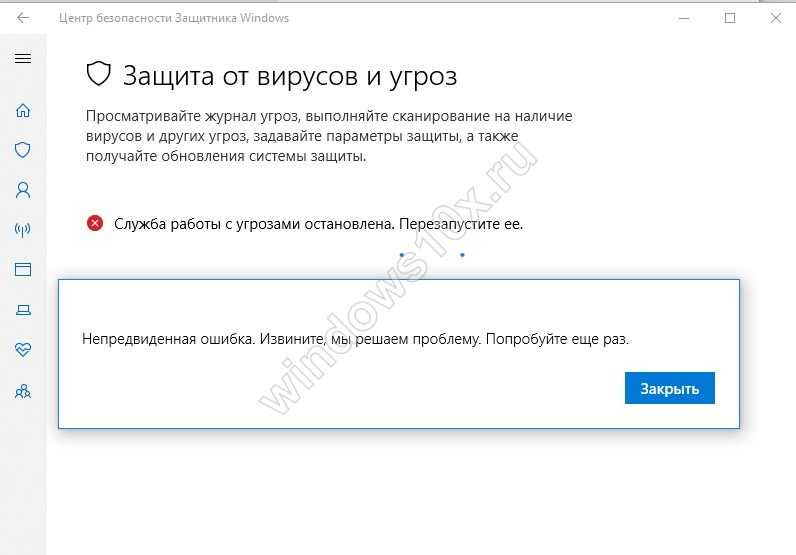
Task: Open the hamburger navigation menu
Action: pyautogui.click(x=23, y=58)
